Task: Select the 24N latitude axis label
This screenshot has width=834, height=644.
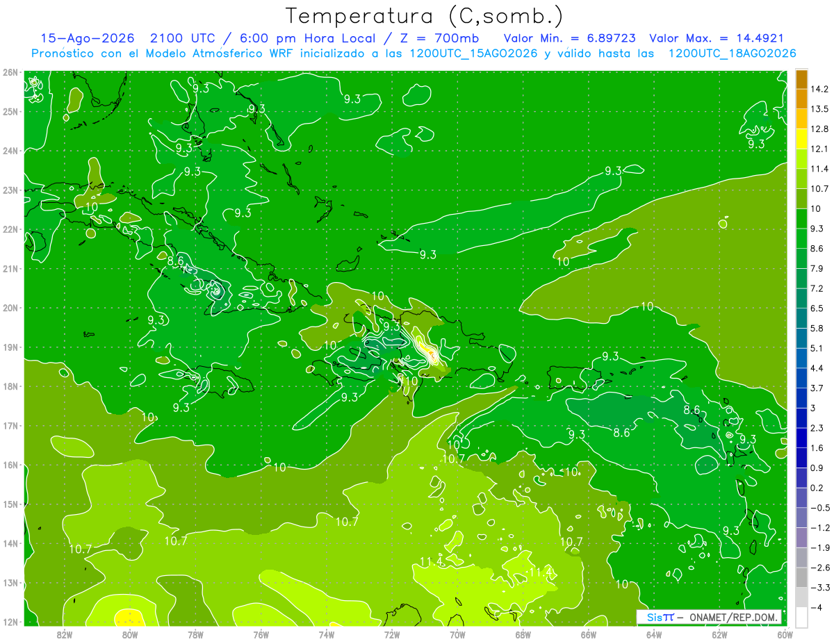Action: click(x=10, y=151)
